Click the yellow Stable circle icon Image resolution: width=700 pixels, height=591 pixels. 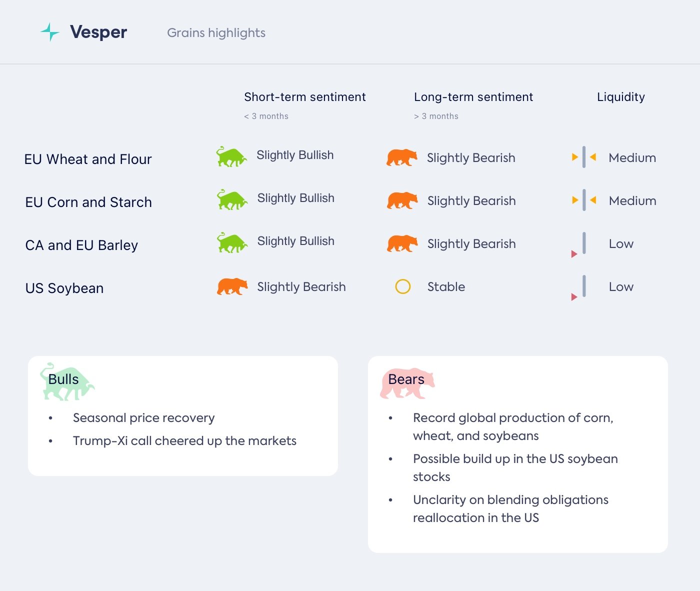(402, 286)
